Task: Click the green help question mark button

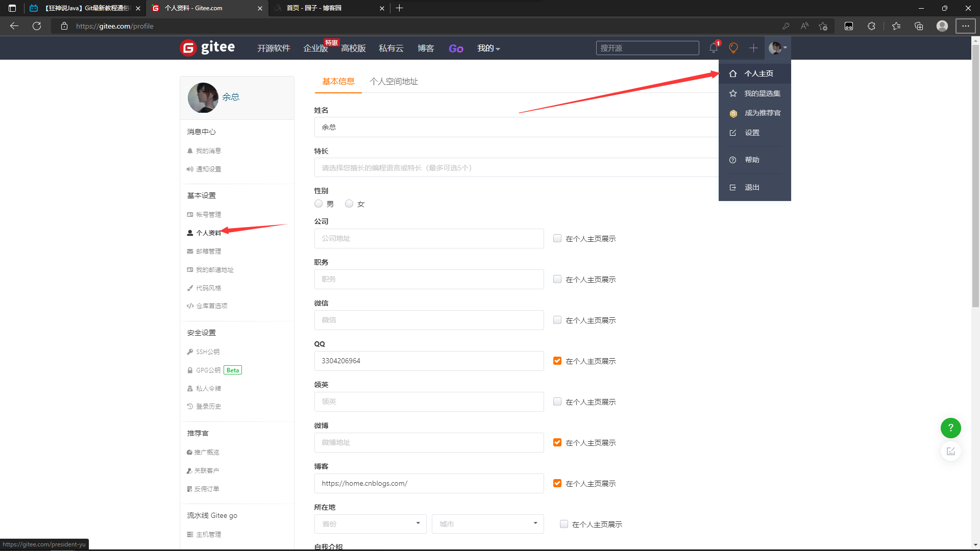Action: coord(950,428)
